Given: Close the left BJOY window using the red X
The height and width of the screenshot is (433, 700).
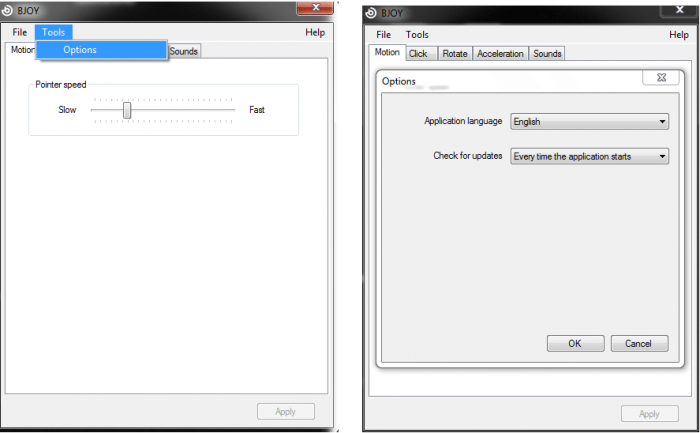Looking at the screenshot, I should tap(318, 7).
